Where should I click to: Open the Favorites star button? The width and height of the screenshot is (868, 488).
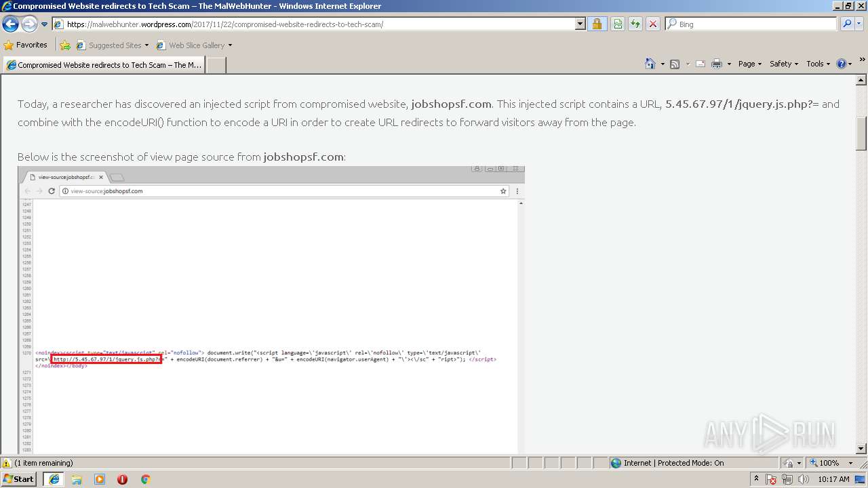pyautogui.click(x=26, y=45)
